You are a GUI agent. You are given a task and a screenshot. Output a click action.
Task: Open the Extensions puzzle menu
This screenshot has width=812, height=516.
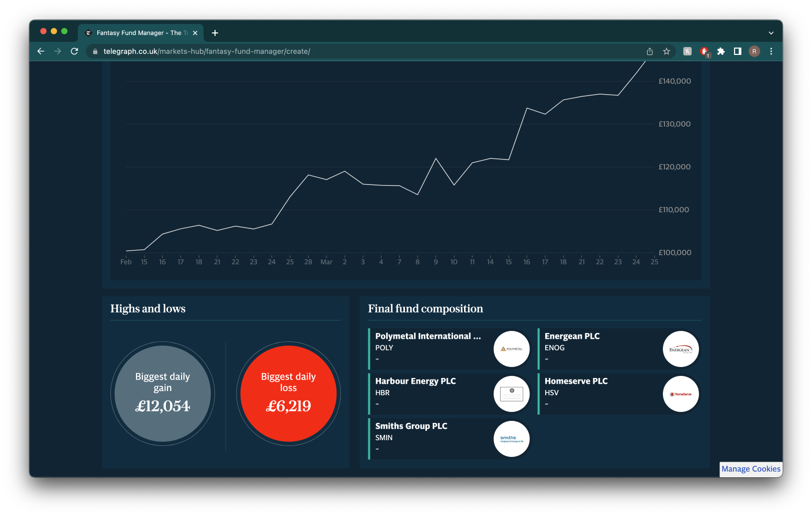click(721, 51)
